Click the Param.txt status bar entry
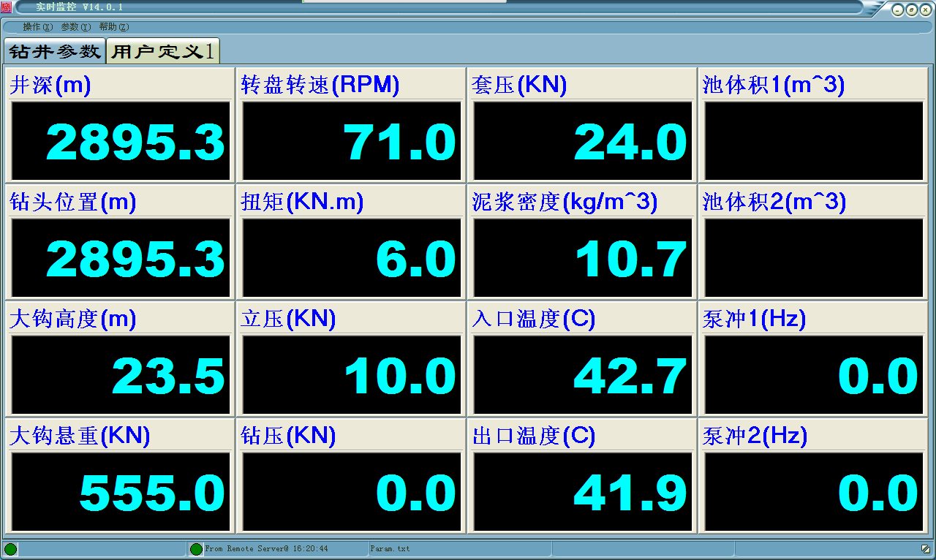This screenshot has width=936, height=560. [x=390, y=548]
